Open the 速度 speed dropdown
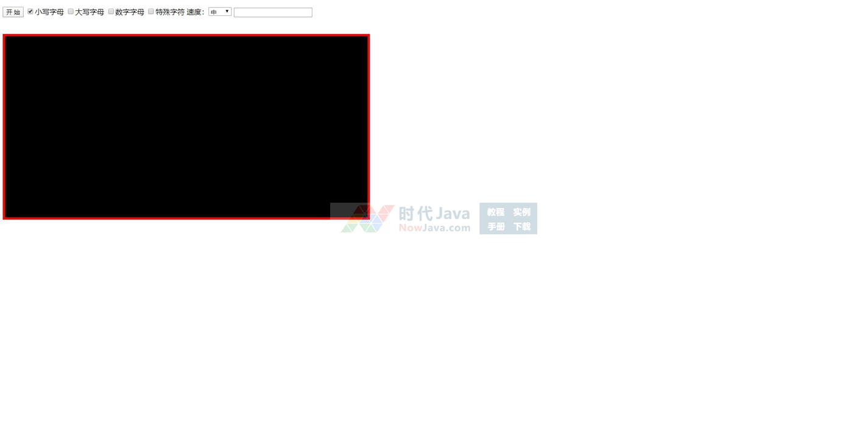 (220, 12)
